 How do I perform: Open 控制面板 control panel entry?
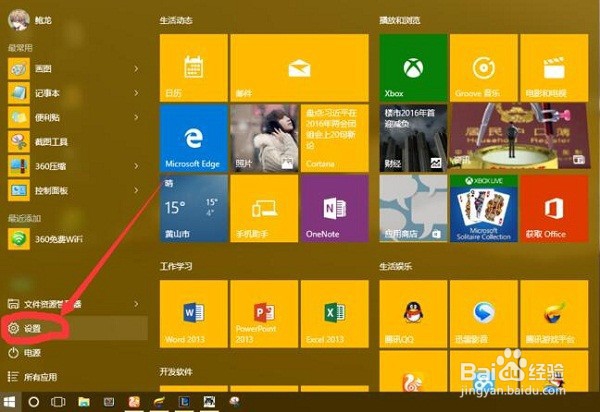75,191
